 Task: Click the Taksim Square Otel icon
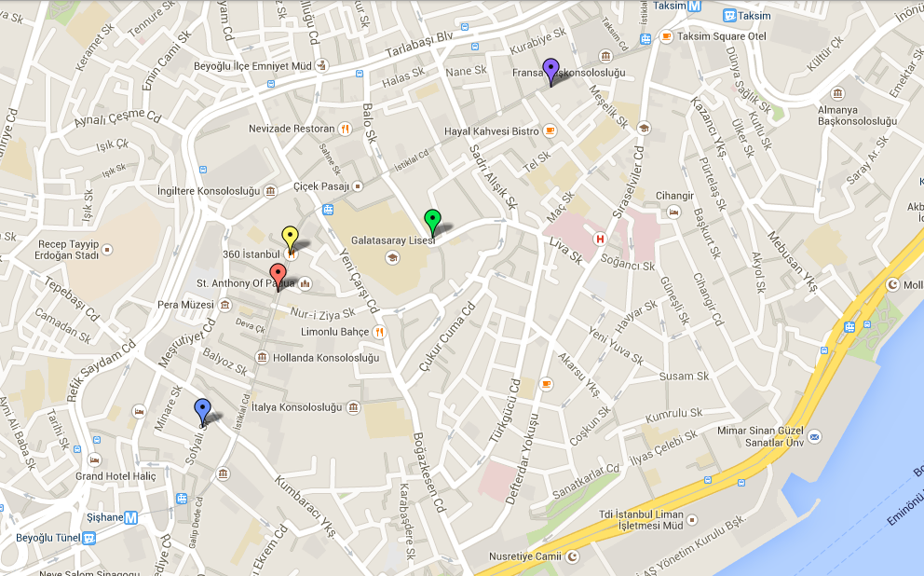[666, 36]
